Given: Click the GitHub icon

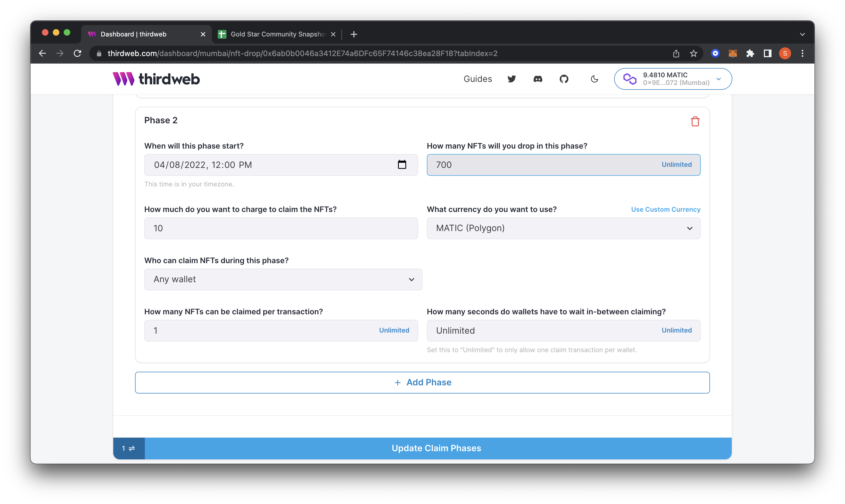Looking at the screenshot, I should click(x=564, y=79).
